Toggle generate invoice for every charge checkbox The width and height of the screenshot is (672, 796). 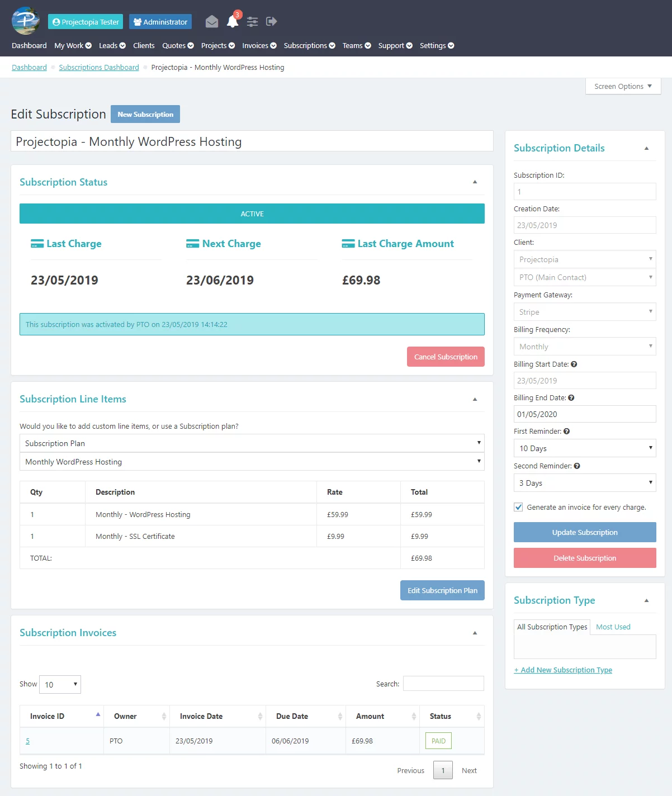coord(518,507)
